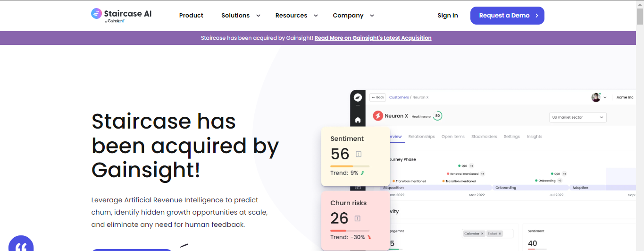The image size is (644, 251).
Task: Click the Onboarding phase on the timeline
Action: pos(530,188)
